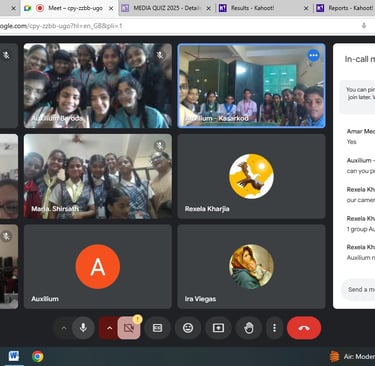Open the emoji reactions button
The height and width of the screenshot is (366, 375).
coord(188,328)
